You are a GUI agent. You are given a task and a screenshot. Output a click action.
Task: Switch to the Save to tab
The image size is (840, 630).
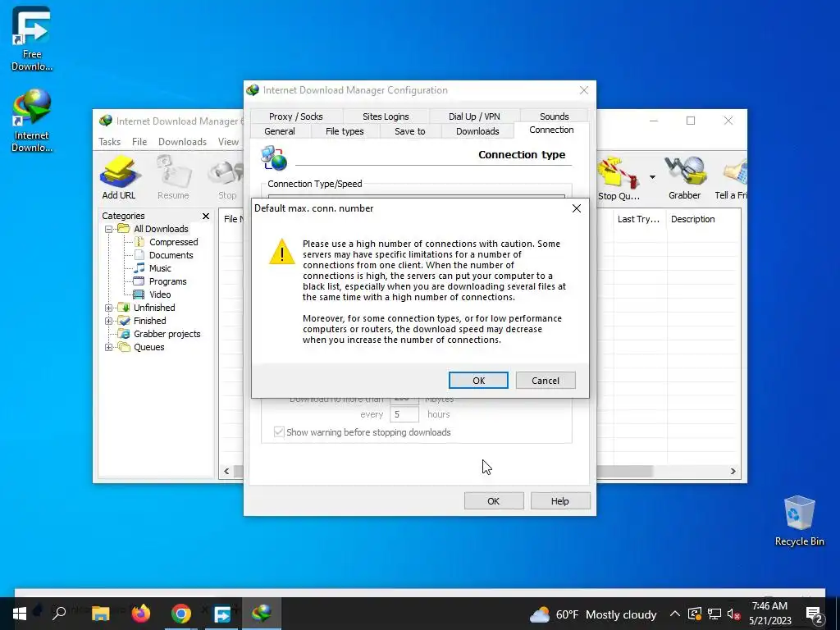click(410, 130)
